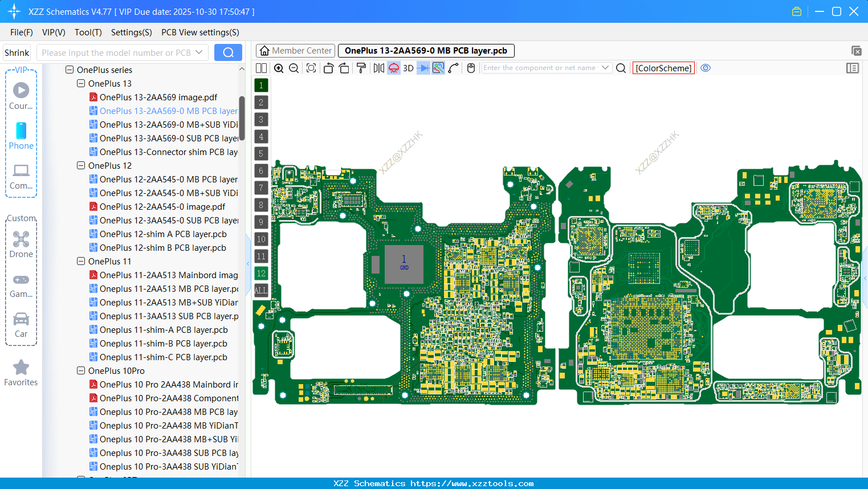The height and width of the screenshot is (489, 868).
Task: Click the Member Center button
Action: pyautogui.click(x=295, y=50)
